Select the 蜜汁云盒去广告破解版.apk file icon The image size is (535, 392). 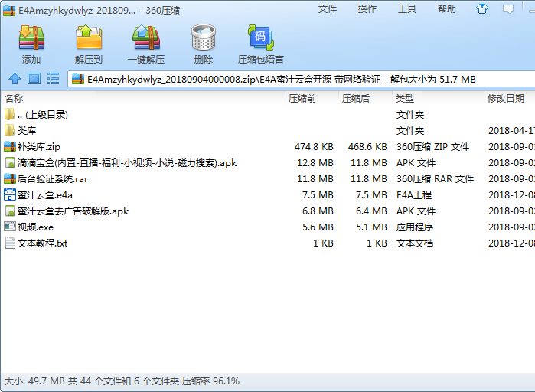(x=10, y=211)
